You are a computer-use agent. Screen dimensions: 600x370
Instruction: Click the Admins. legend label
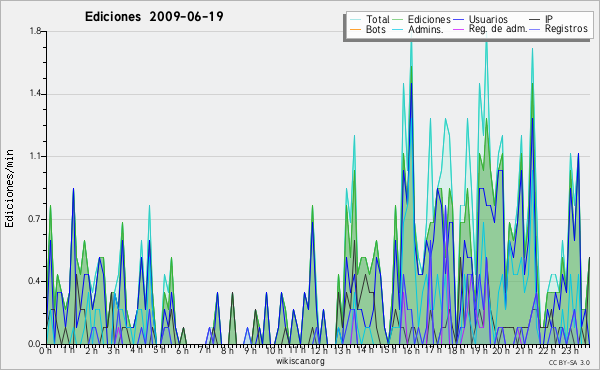(x=426, y=29)
